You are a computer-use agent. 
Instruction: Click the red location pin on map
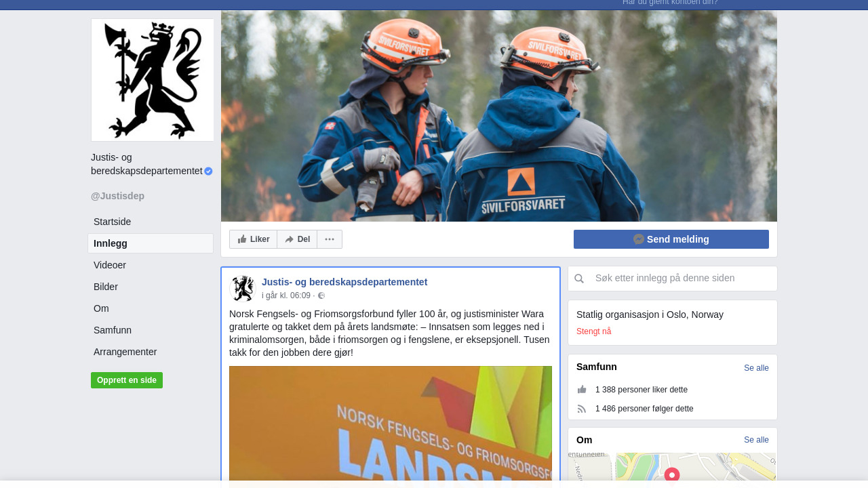[672, 474]
